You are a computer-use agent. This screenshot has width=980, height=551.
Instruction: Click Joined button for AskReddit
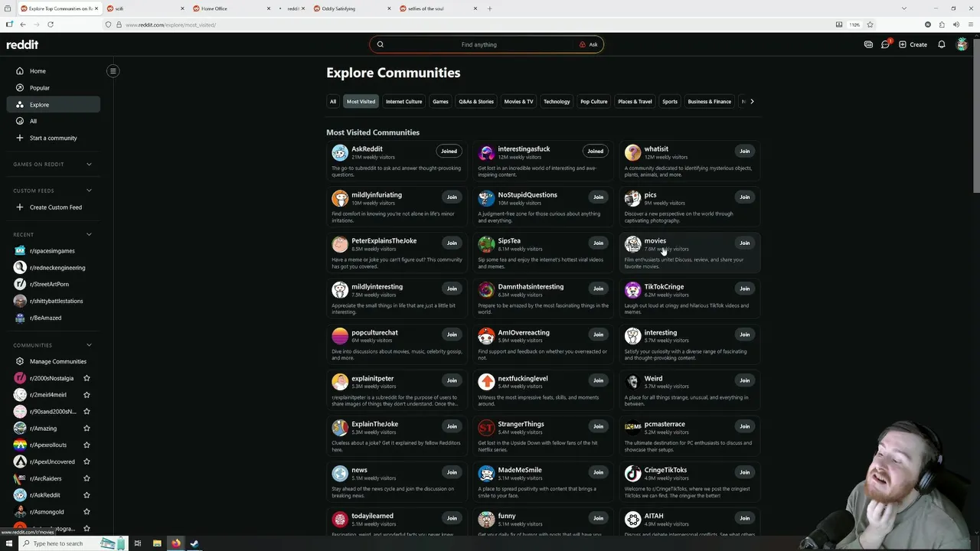coord(449,151)
